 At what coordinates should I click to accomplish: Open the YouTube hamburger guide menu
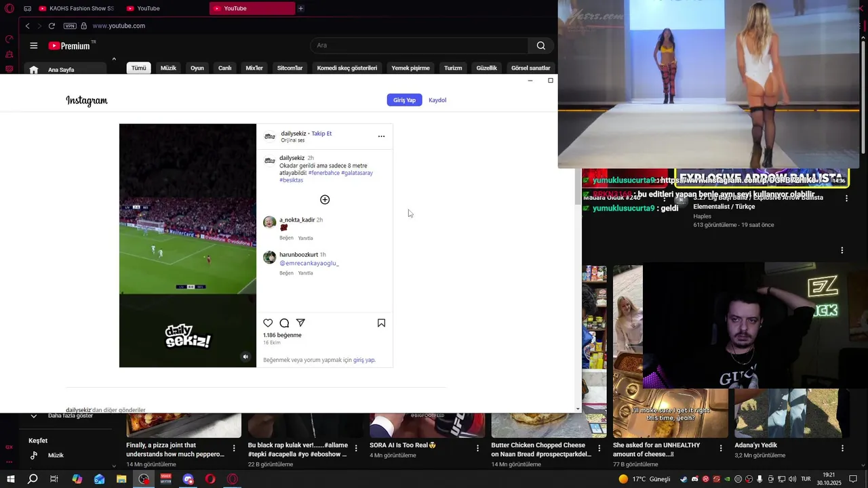coord(34,45)
